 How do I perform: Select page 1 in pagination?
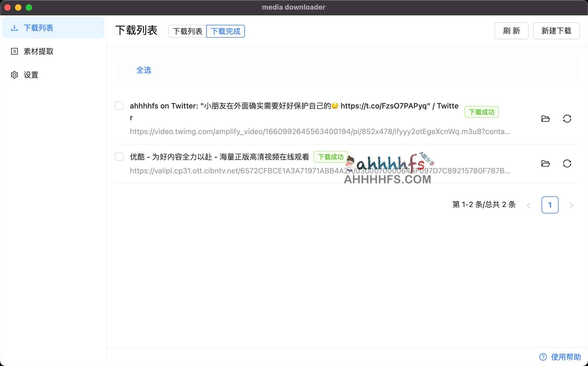[x=550, y=205]
